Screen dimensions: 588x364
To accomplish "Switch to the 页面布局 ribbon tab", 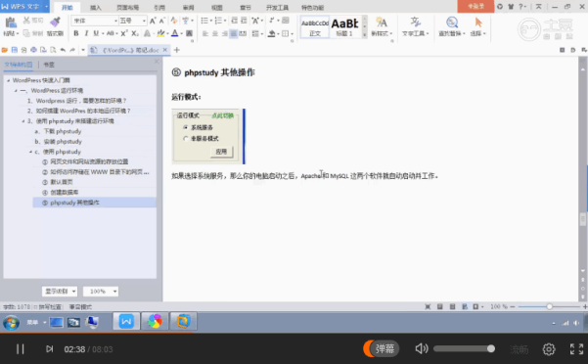I will click(x=127, y=8).
